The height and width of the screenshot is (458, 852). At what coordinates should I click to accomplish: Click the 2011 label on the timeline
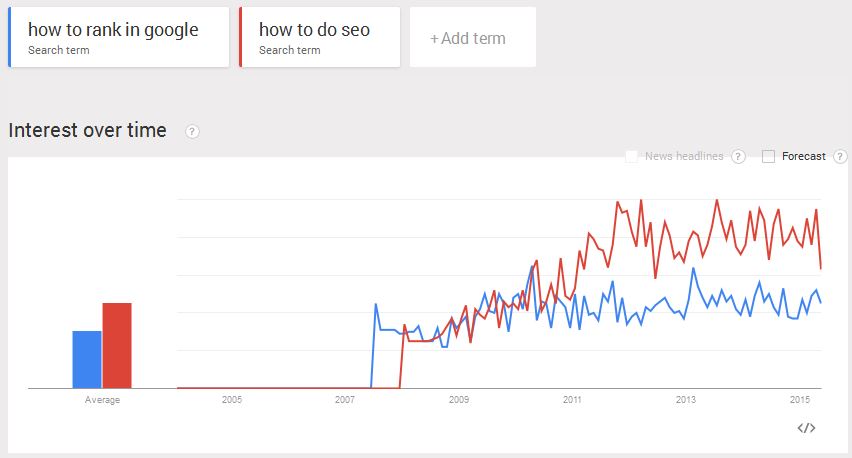click(572, 400)
